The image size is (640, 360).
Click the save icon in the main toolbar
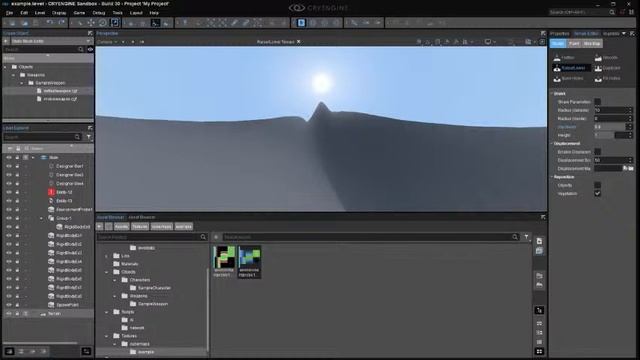(35, 23)
